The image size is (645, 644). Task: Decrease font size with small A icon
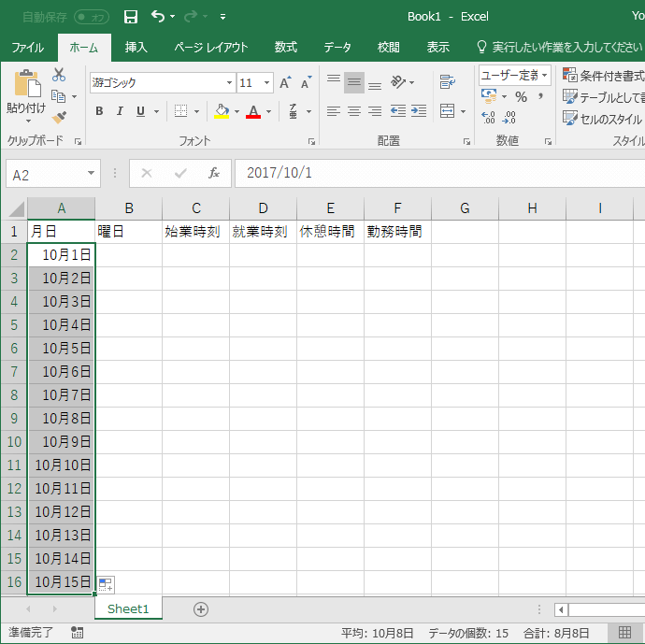(307, 82)
